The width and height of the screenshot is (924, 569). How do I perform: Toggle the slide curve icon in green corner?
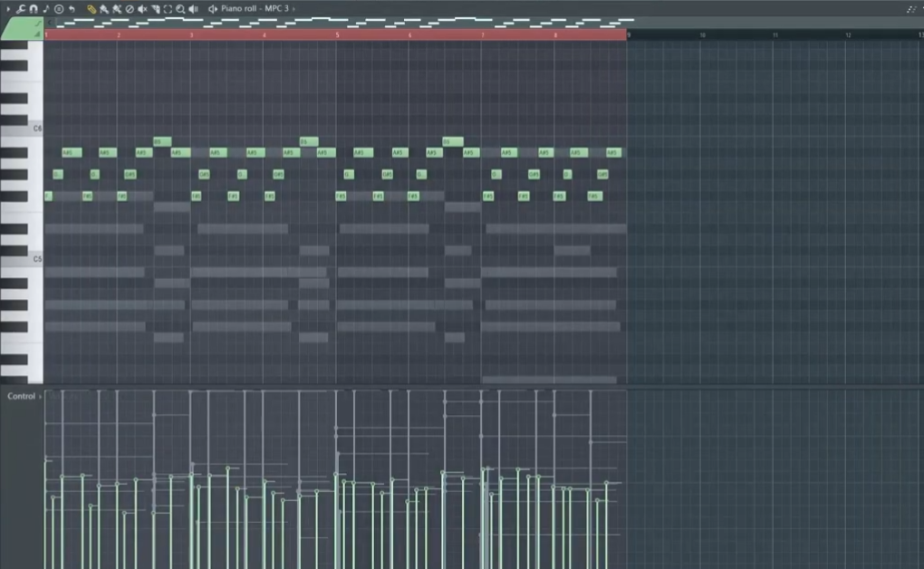pyautogui.click(x=38, y=24)
